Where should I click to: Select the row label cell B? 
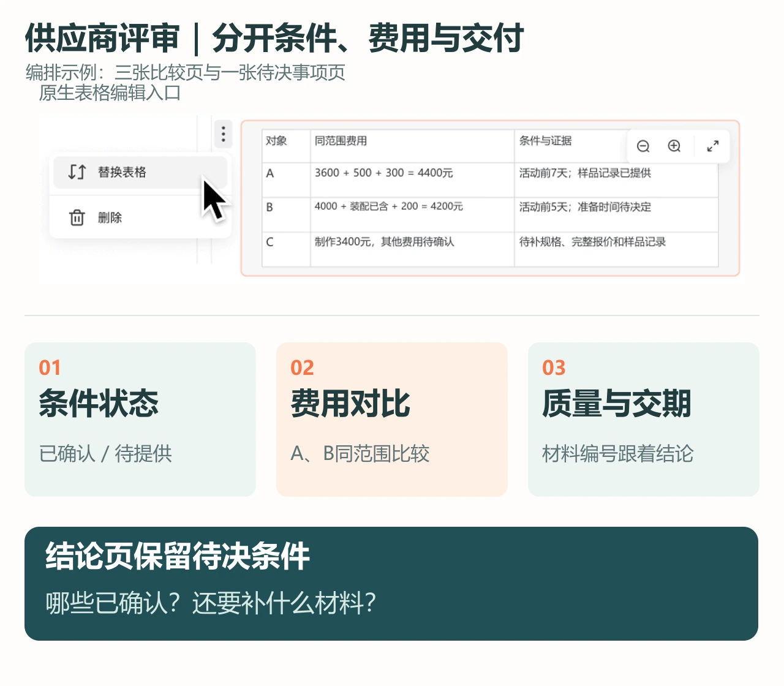286,214
